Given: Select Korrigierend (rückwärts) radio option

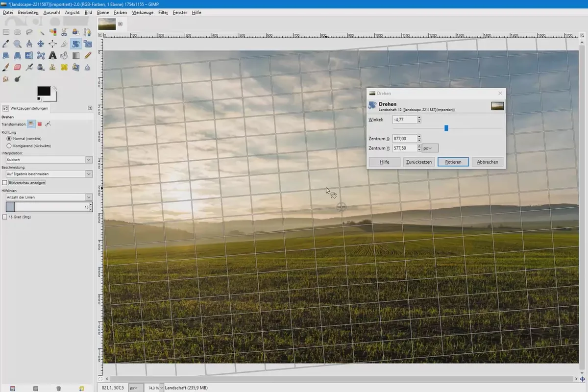Looking at the screenshot, I should 9,146.
